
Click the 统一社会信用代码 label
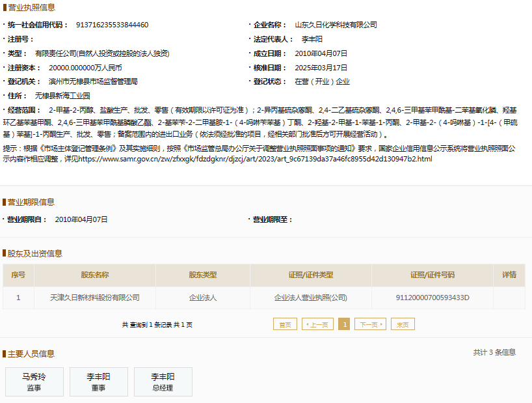pyautogui.click(x=37, y=25)
